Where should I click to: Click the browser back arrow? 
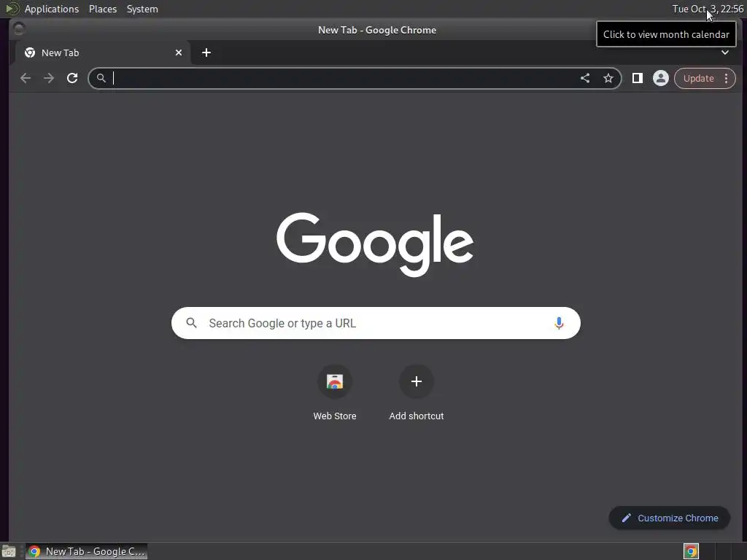click(26, 78)
